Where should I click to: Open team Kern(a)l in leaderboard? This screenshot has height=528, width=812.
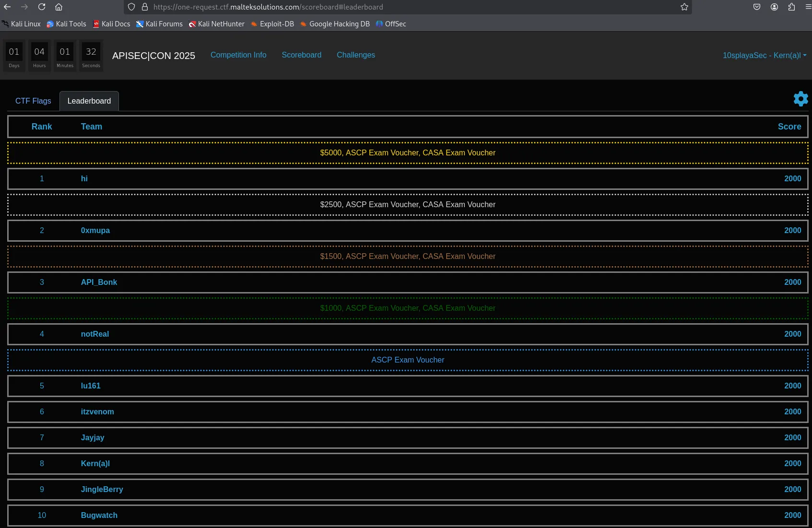coord(95,464)
